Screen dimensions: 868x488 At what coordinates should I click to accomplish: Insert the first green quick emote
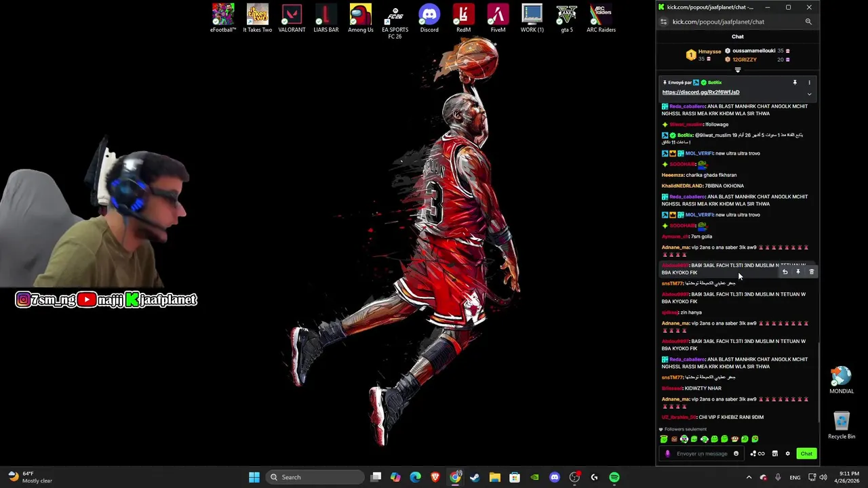tap(664, 439)
